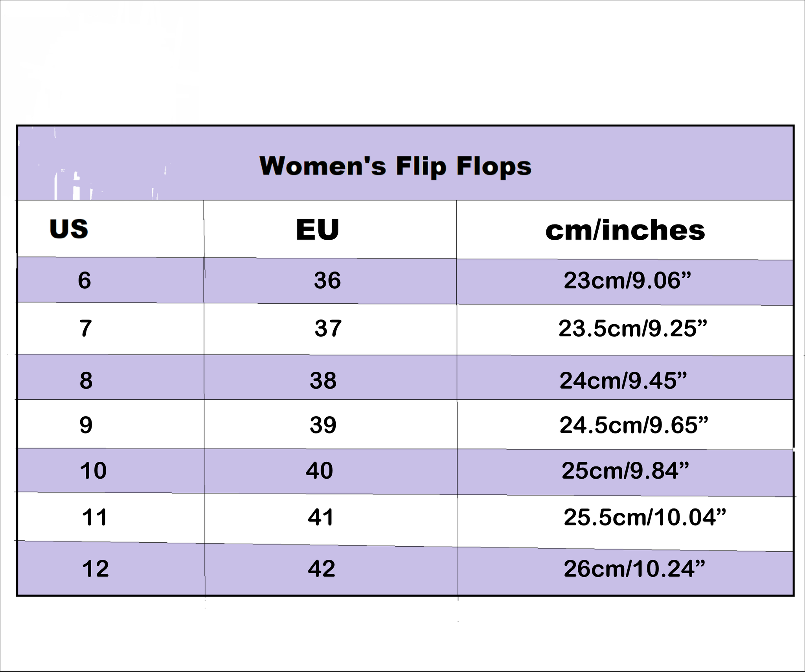
Task: Click the US column header
Action: tap(69, 229)
